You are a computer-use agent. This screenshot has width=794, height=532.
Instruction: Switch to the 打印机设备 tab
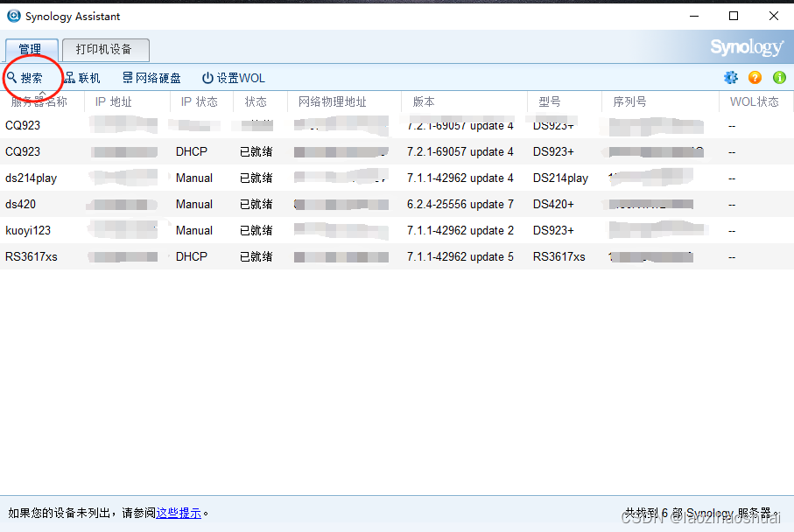[x=105, y=49]
